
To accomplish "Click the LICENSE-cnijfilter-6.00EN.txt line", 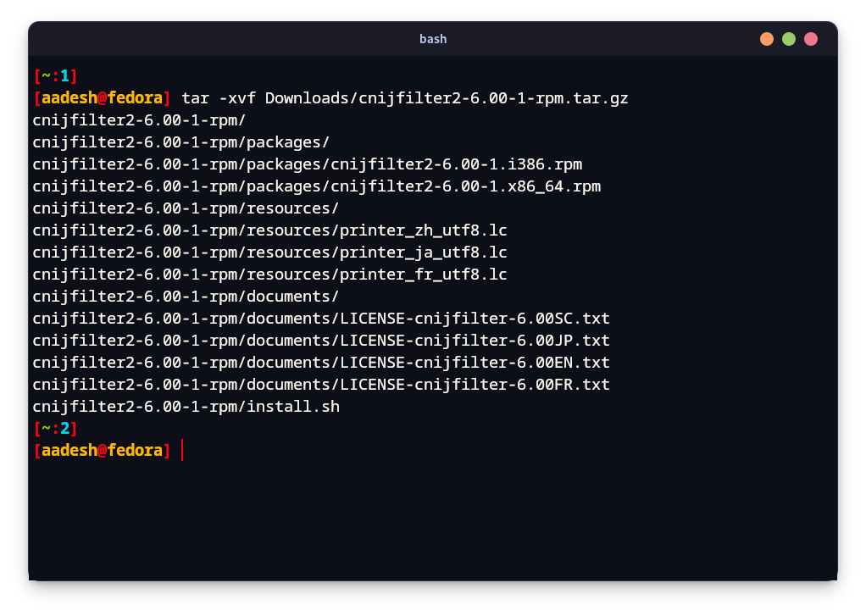I will pyautogui.click(x=321, y=363).
